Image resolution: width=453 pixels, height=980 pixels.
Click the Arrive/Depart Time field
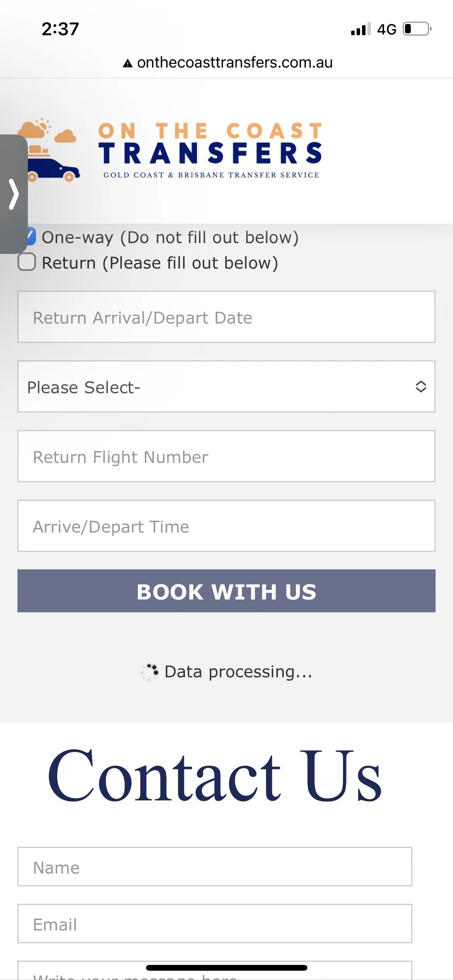pos(226,526)
